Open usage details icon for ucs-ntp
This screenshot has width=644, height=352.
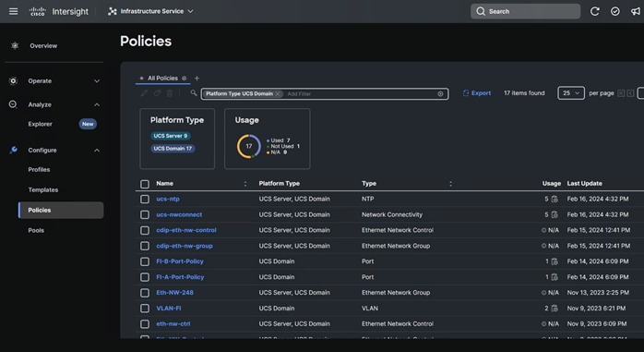(555, 199)
